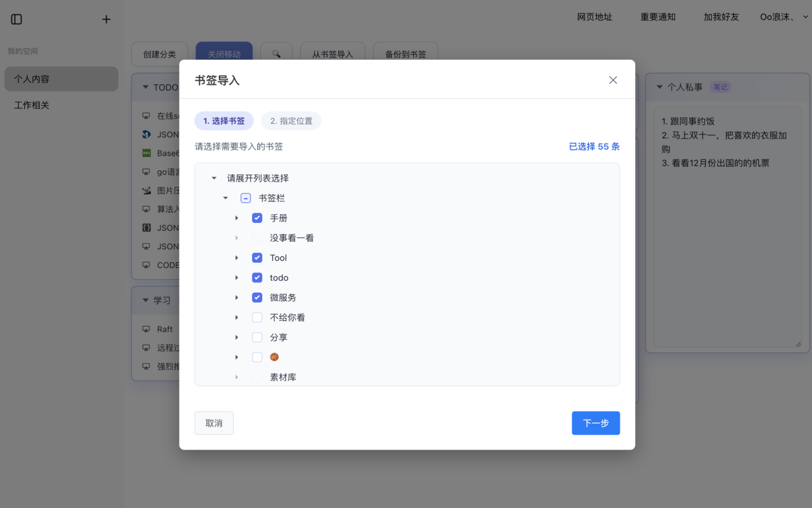
Task: Collapse the 请展开列表选择 root node
Action: pos(214,178)
